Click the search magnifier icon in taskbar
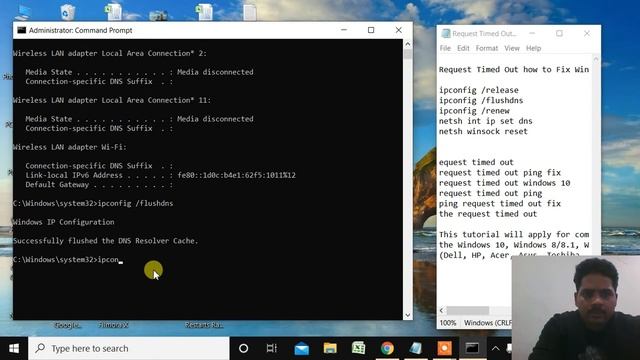This screenshot has height=360, width=640. point(40,348)
